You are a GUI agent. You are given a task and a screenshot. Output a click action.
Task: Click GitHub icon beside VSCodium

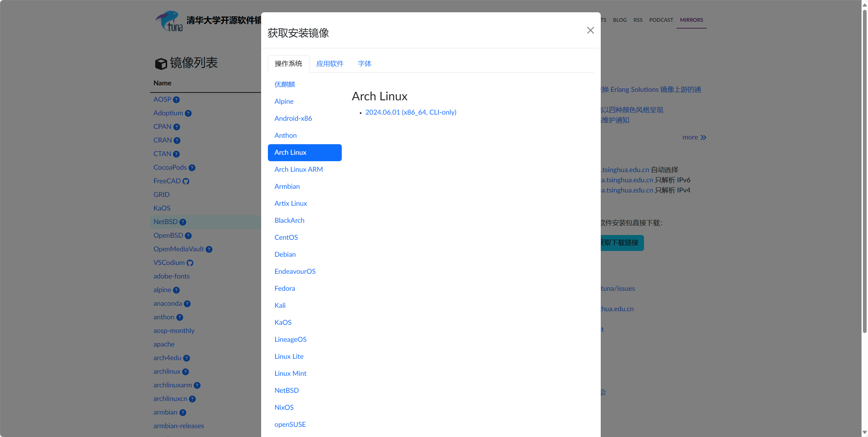pos(190,263)
